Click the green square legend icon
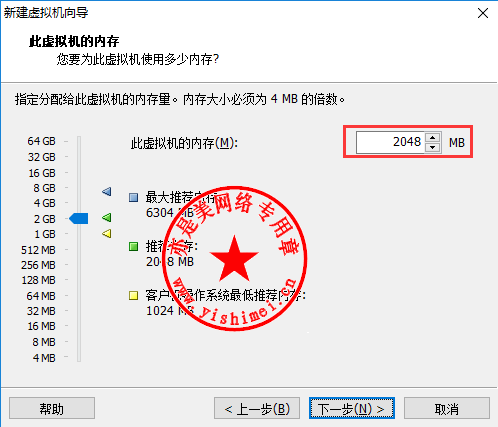Image resolution: width=498 pixels, height=427 pixels. [133, 247]
